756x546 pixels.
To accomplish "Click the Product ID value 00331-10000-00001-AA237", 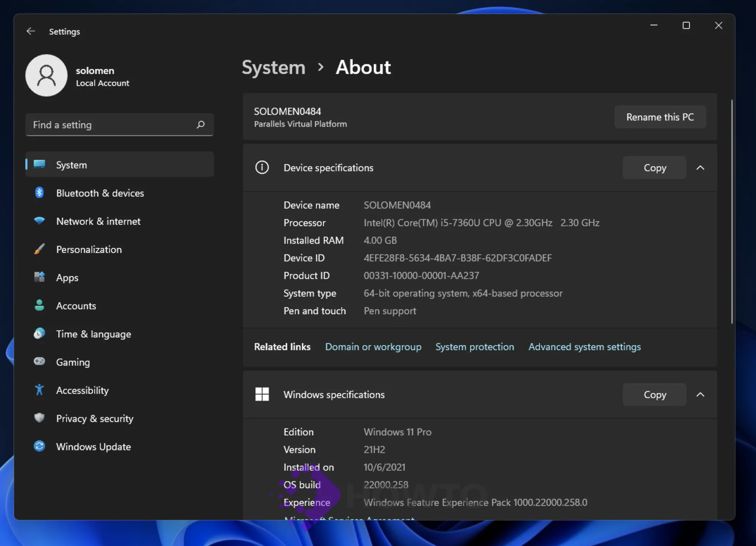I will click(x=421, y=275).
